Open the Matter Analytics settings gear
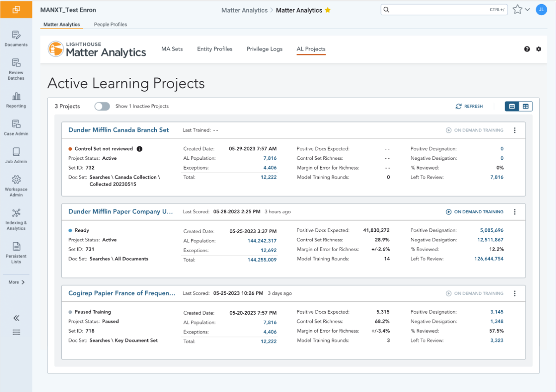 [x=538, y=49]
